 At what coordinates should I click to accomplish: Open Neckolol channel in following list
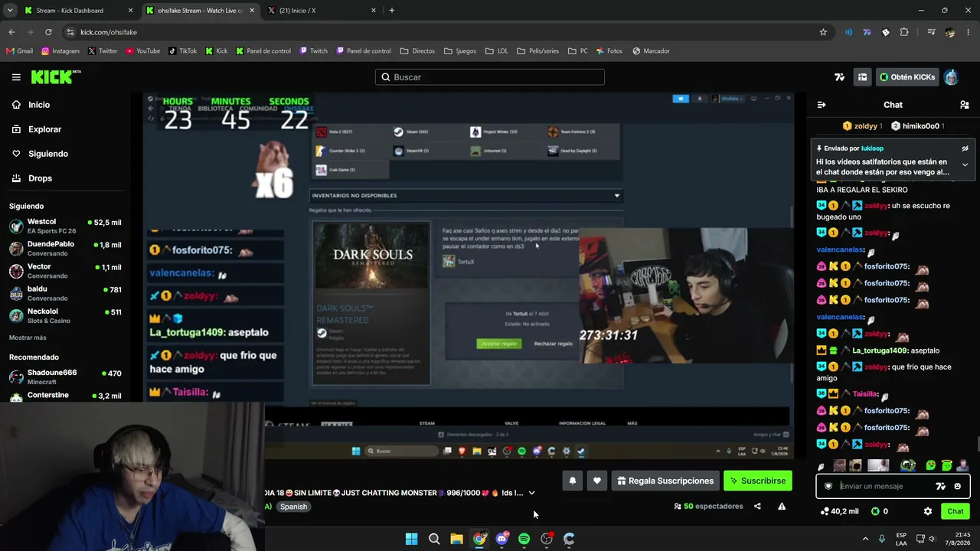[65, 316]
